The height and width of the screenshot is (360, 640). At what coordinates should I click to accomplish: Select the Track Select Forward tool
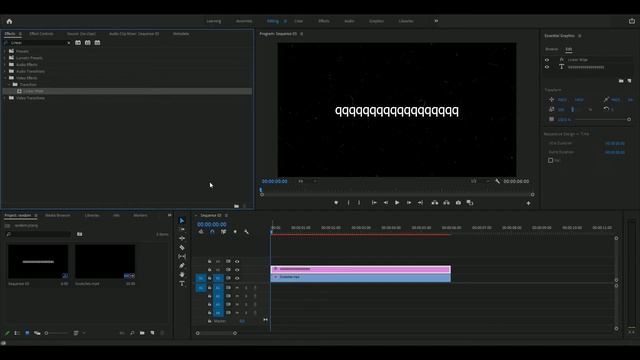182,229
